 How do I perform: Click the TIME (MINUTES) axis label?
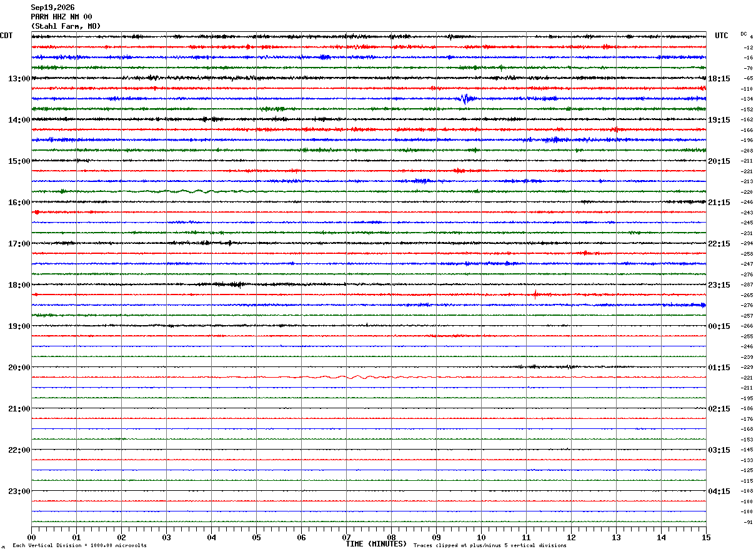[376, 544]
